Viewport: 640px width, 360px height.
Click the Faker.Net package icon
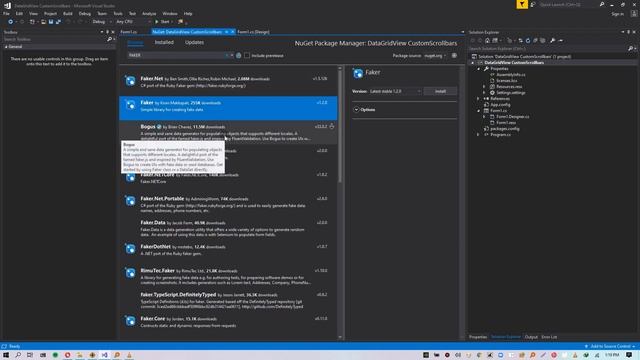(x=130, y=81)
